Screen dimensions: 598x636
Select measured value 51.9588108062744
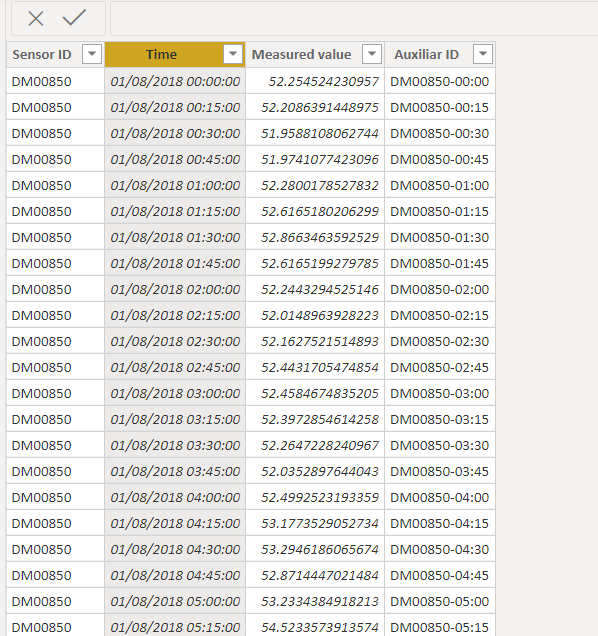point(315,133)
